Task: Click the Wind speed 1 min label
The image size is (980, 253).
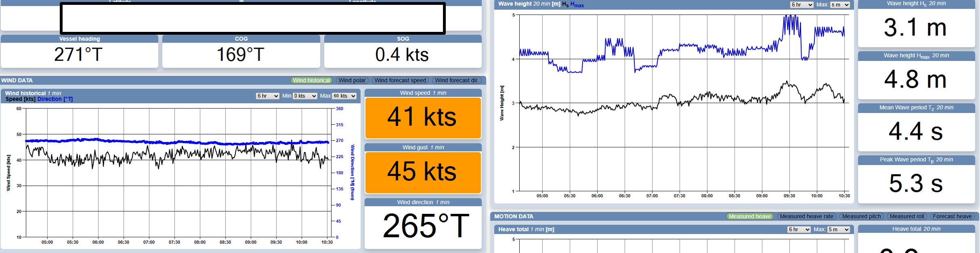Action: (x=423, y=93)
